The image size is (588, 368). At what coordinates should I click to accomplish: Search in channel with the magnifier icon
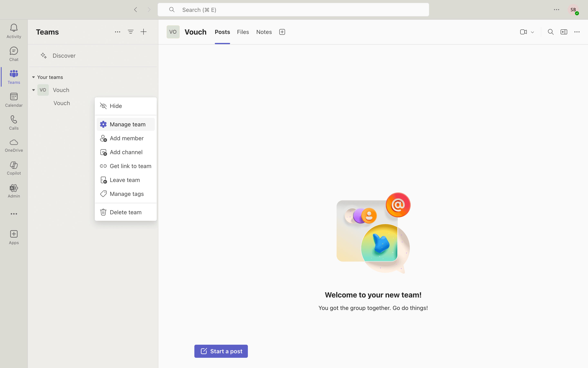point(551,32)
